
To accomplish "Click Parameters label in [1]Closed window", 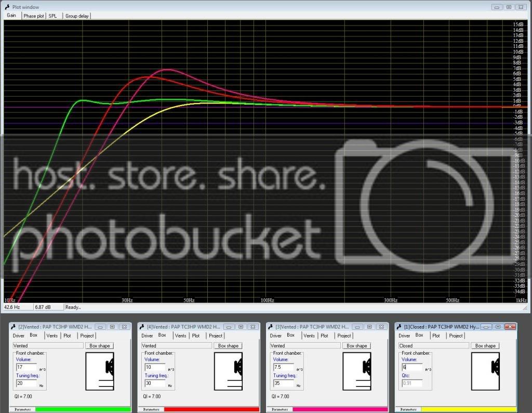I will click(408, 409).
